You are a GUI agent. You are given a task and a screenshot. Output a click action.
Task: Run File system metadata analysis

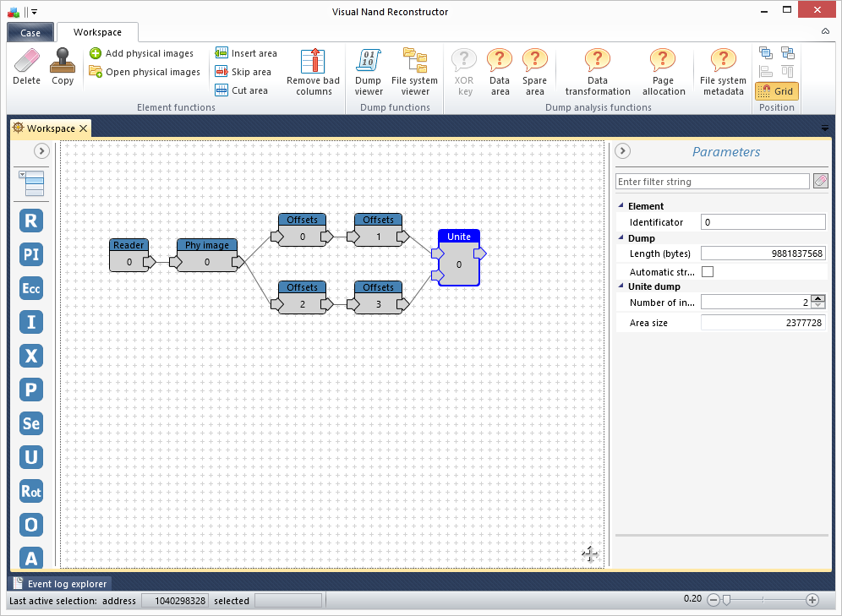coord(723,72)
